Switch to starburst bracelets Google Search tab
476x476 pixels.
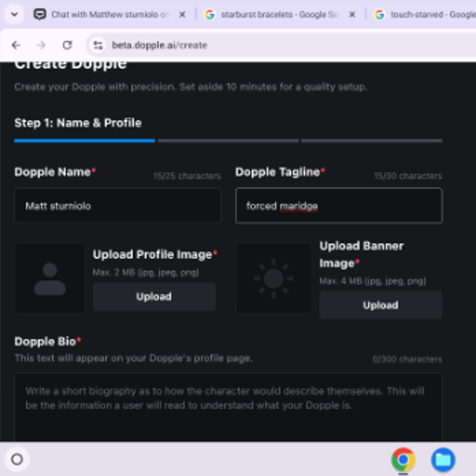tap(280, 15)
